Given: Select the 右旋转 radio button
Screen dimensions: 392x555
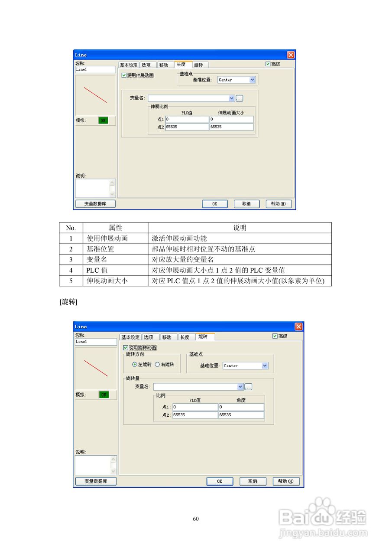Looking at the screenshot, I should [x=158, y=364].
